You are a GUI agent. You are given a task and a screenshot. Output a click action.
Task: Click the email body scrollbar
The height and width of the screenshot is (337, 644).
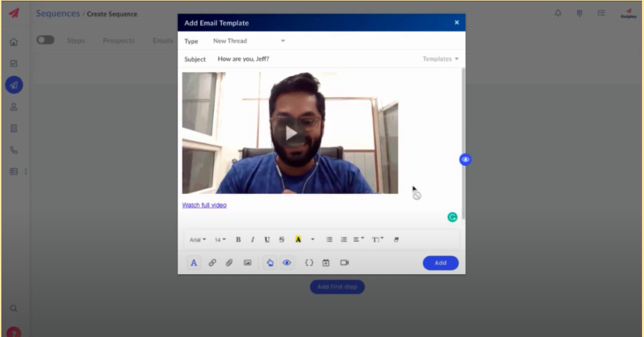pyautogui.click(x=463, y=144)
